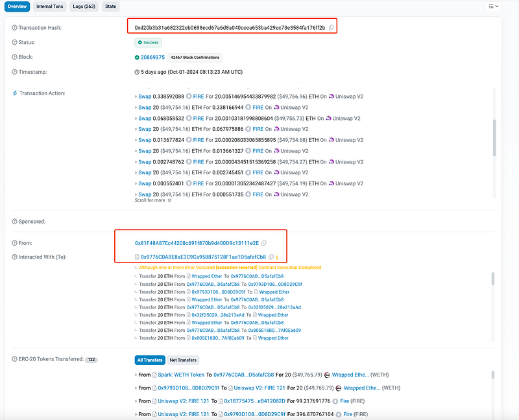The width and height of the screenshot is (519, 420).
Task: Copy the From address
Action: 264,243
